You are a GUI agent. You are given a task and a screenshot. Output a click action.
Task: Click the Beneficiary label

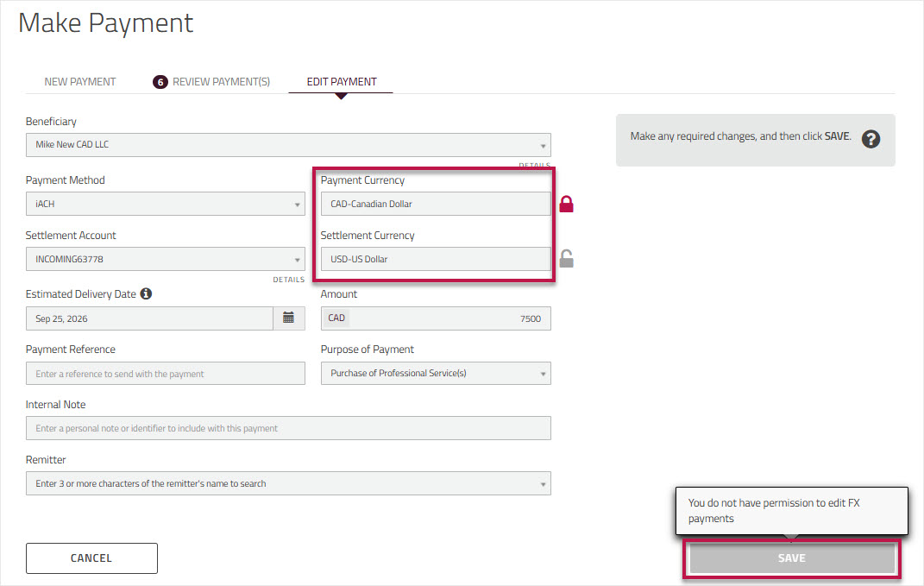click(51, 122)
